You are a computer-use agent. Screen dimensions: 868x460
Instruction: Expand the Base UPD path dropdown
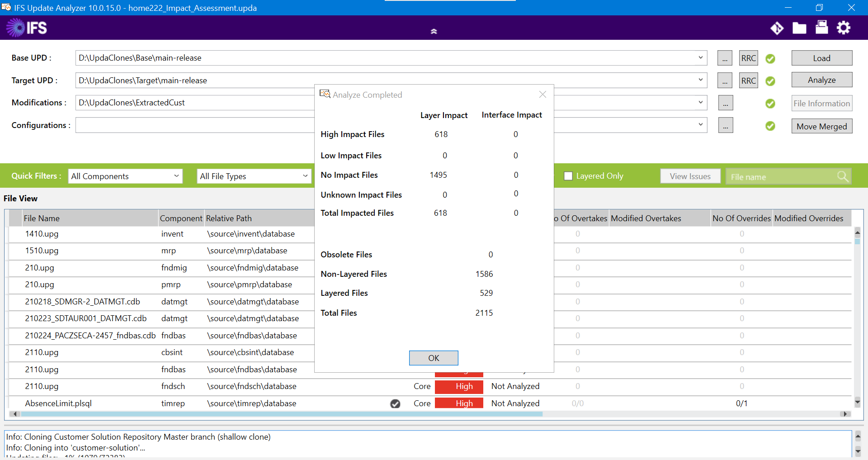700,57
